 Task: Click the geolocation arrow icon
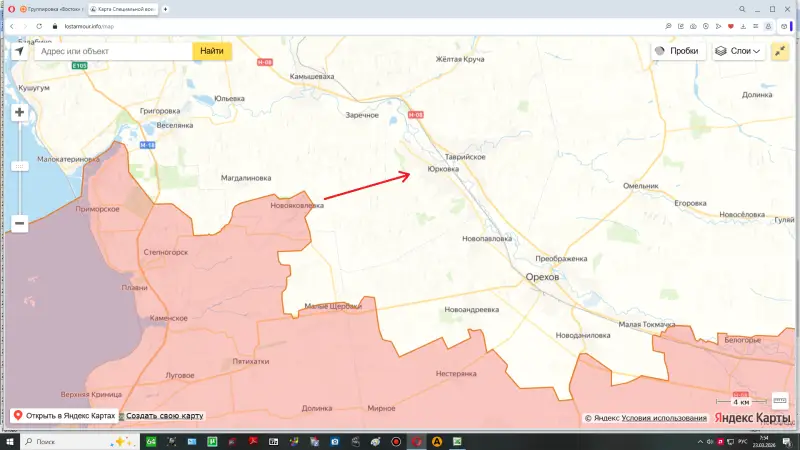click(x=19, y=51)
